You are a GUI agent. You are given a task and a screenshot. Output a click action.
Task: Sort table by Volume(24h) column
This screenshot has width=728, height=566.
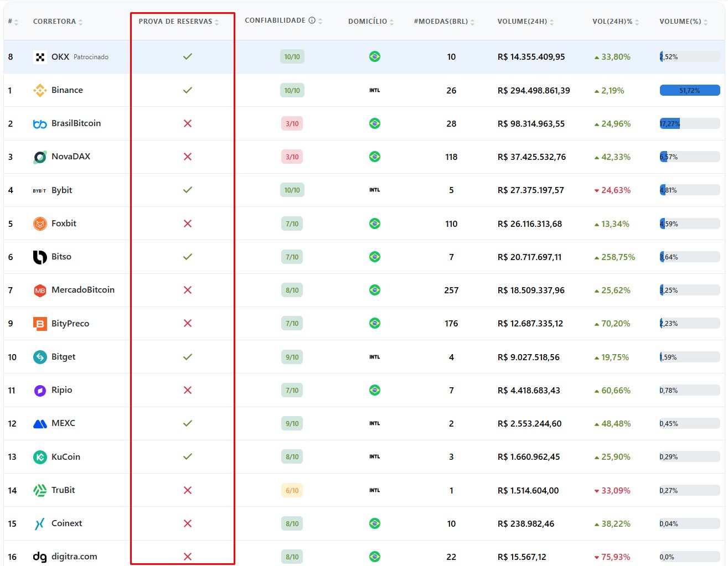click(552, 22)
